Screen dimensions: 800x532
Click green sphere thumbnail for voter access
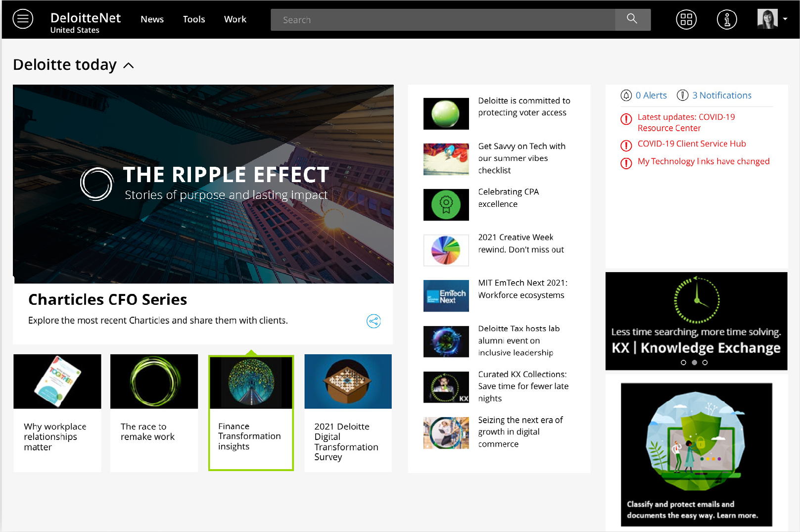pyautogui.click(x=446, y=114)
